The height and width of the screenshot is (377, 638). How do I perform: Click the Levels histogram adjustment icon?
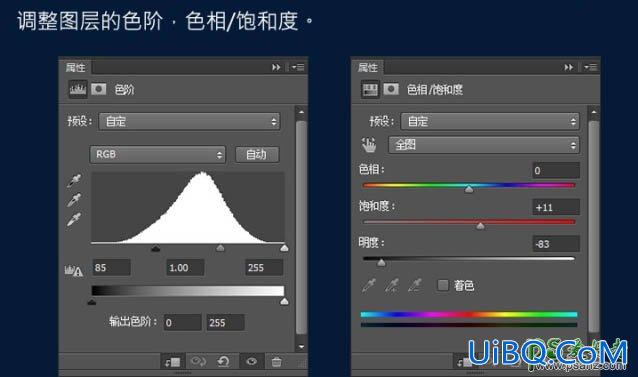pyautogui.click(x=77, y=89)
